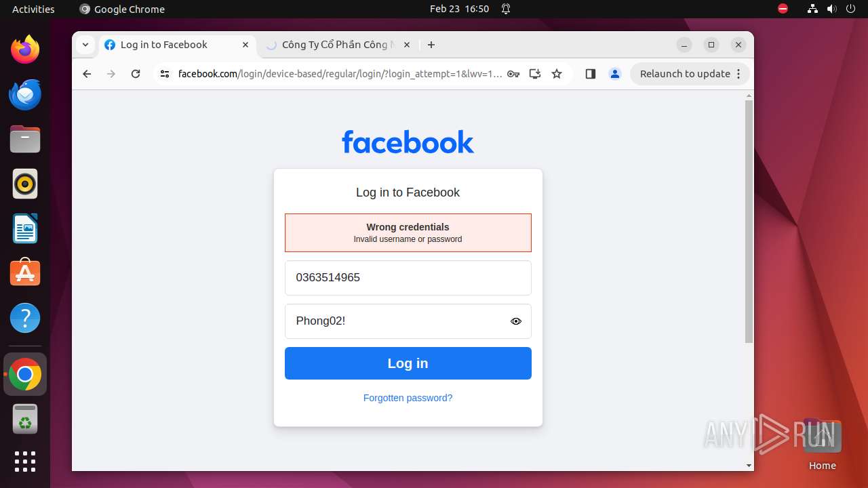Switch to Công Ty Cổ Phần Công tab

337,45
